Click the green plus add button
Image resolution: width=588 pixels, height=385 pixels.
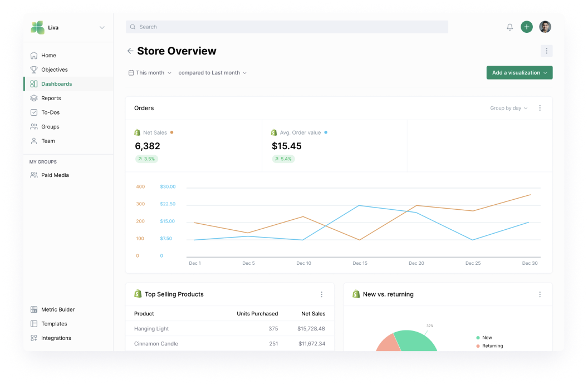click(527, 27)
